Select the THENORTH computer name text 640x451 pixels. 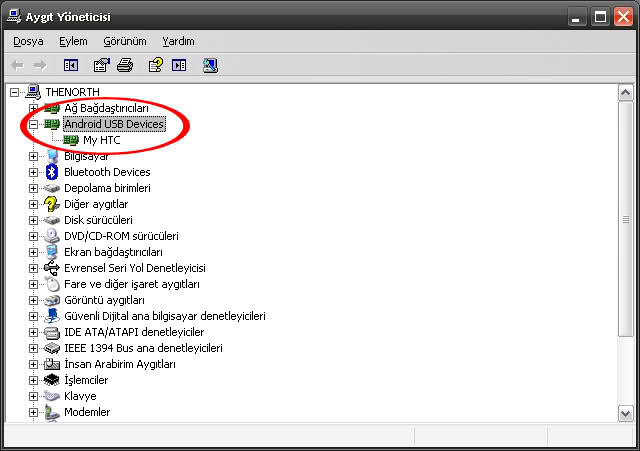[73, 92]
